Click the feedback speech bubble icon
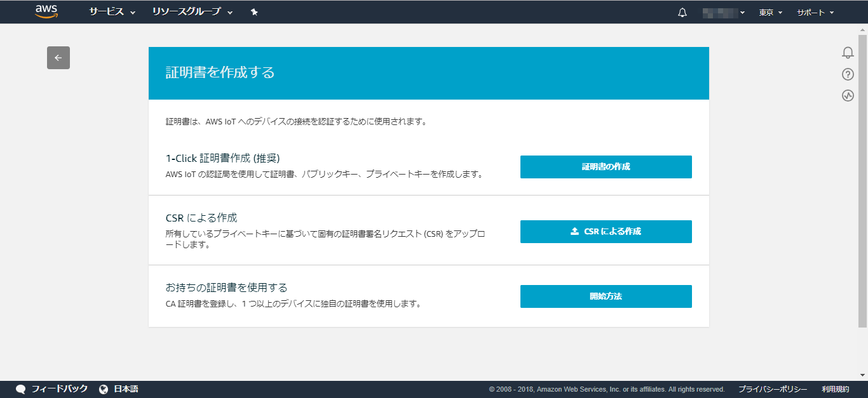 click(20, 389)
